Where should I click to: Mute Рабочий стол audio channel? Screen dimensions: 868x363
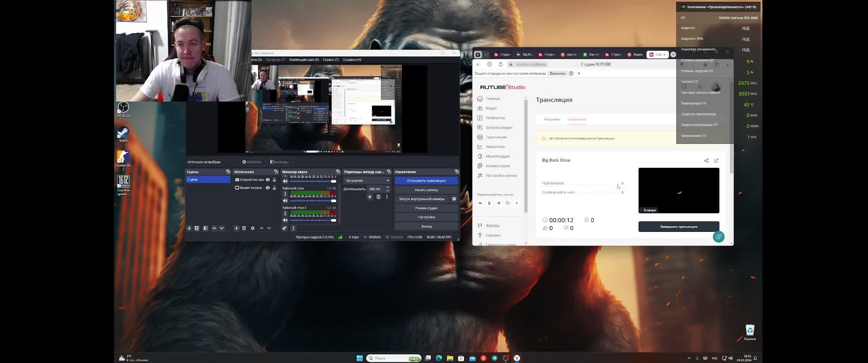coord(285,200)
